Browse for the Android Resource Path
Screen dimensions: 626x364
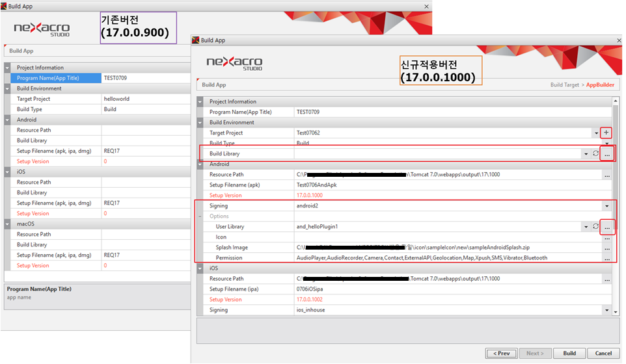coord(606,175)
